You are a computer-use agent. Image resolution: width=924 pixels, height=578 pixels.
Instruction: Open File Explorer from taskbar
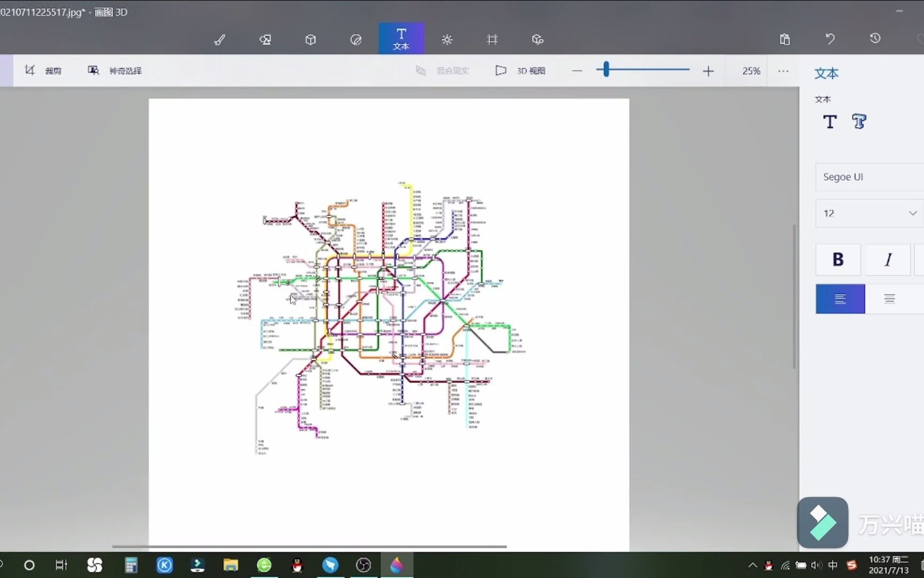click(x=230, y=565)
